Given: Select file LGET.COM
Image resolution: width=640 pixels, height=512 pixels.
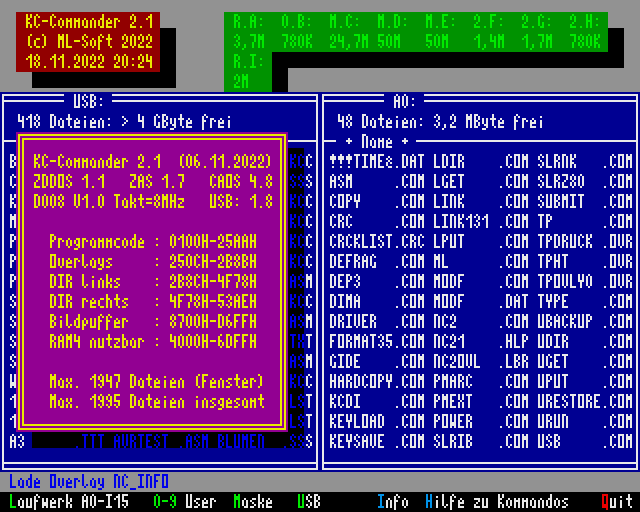Looking at the screenshot, I should pyautogui.click(x=481, y=182).
